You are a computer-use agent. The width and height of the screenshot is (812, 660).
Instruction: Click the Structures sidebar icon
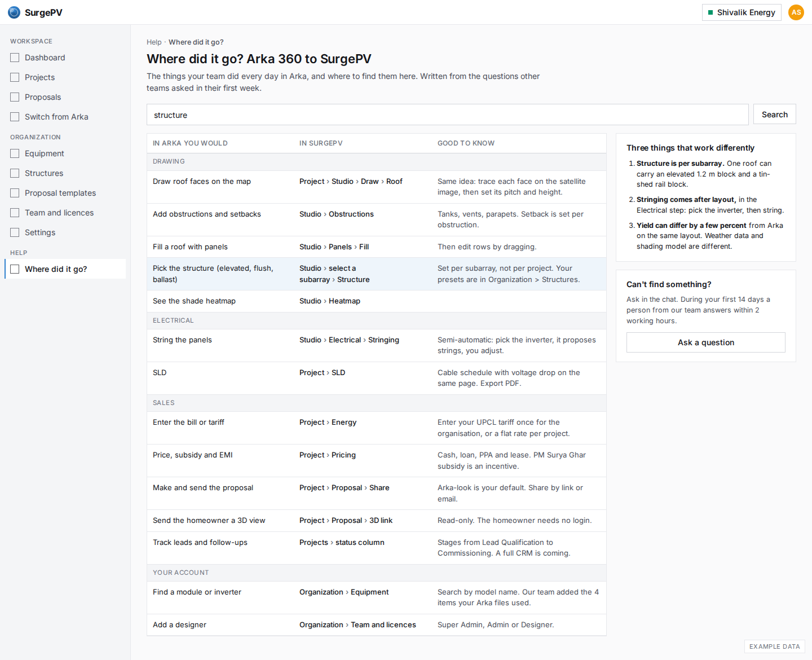click(15, 173)
